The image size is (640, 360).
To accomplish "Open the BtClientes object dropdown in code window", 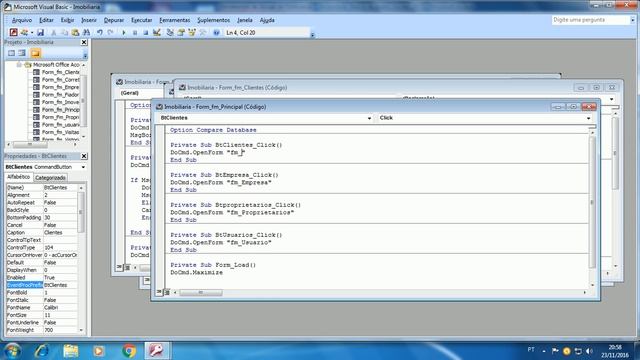I will (x=369, y=118).
